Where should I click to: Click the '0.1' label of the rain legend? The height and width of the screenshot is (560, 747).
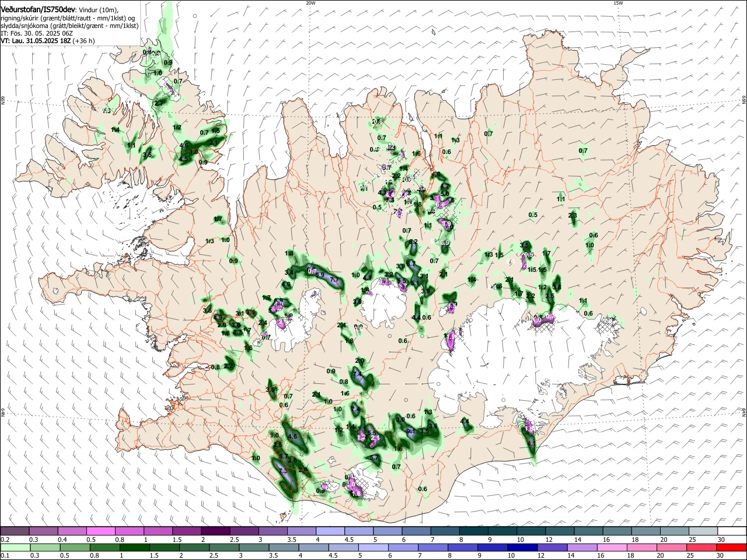tap(5, 556)
